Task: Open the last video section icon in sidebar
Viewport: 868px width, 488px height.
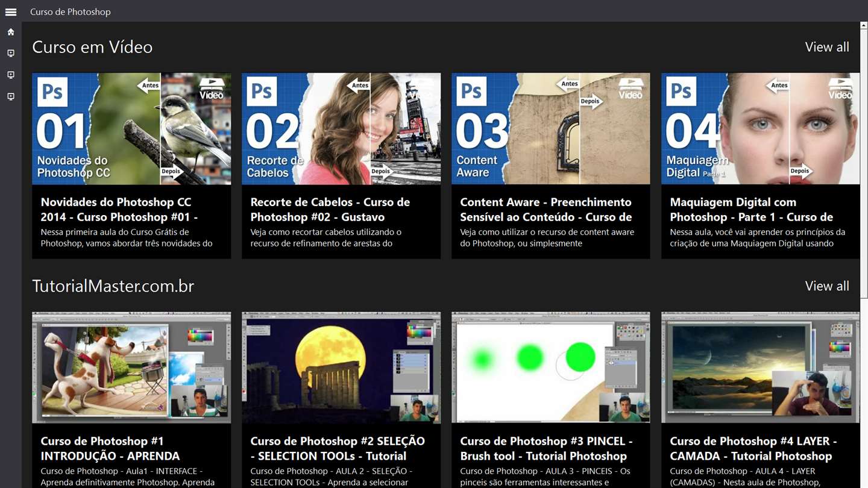Action: click(11, 96)
